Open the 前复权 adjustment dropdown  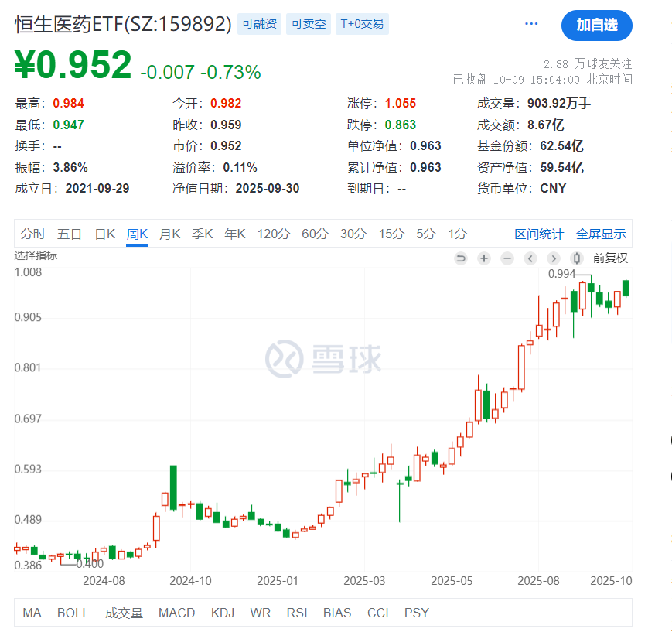pos(610,258)
